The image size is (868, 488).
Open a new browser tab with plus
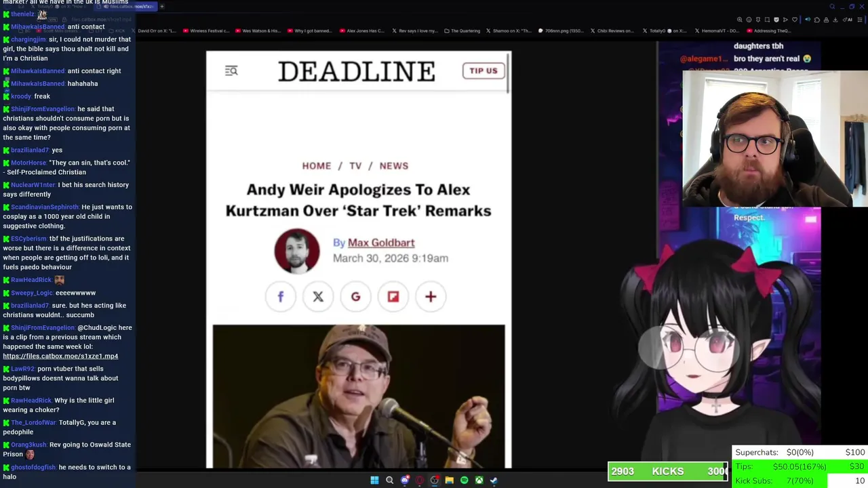click(162, 6)
